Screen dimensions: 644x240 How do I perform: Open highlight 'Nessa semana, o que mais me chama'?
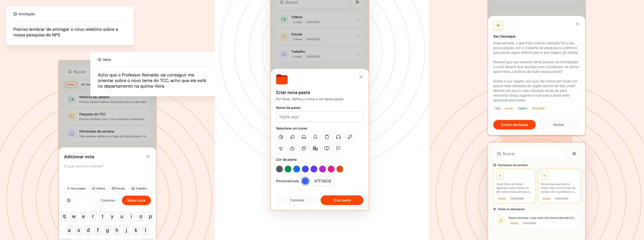[536, 220]
